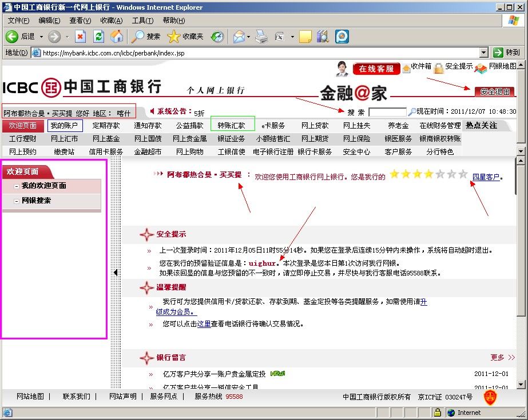Click the page icon beside the address URL
Screen dimensions: 528x420
point(36,53)
